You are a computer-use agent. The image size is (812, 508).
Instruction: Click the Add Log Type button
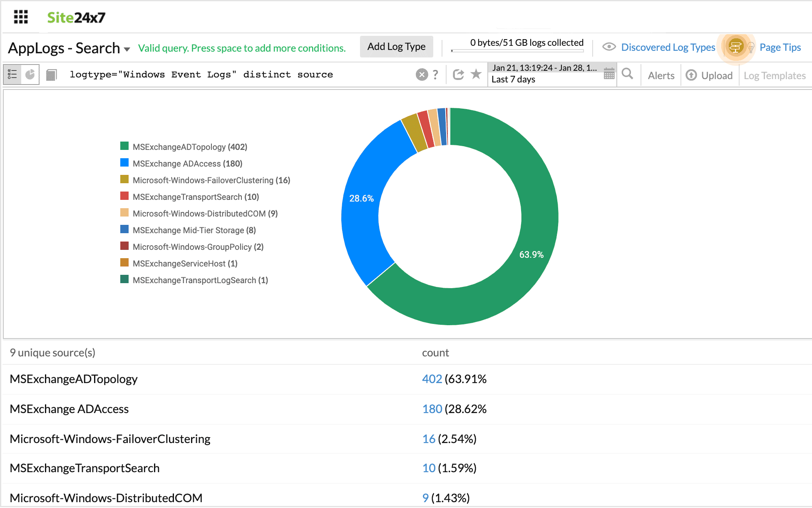(396, 47)
